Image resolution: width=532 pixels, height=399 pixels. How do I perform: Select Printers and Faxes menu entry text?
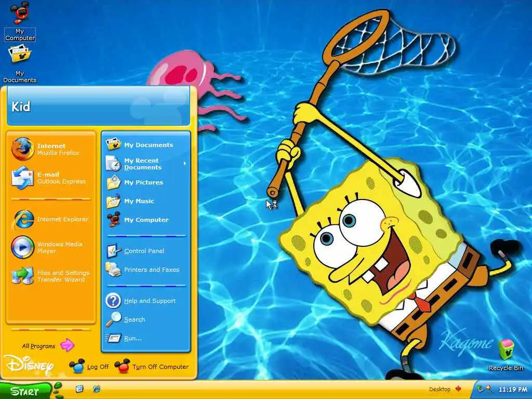[151, 270]
